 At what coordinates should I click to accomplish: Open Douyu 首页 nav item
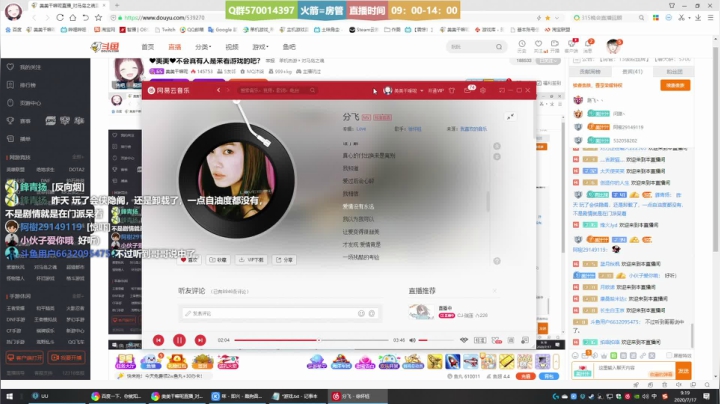(148, 47)
